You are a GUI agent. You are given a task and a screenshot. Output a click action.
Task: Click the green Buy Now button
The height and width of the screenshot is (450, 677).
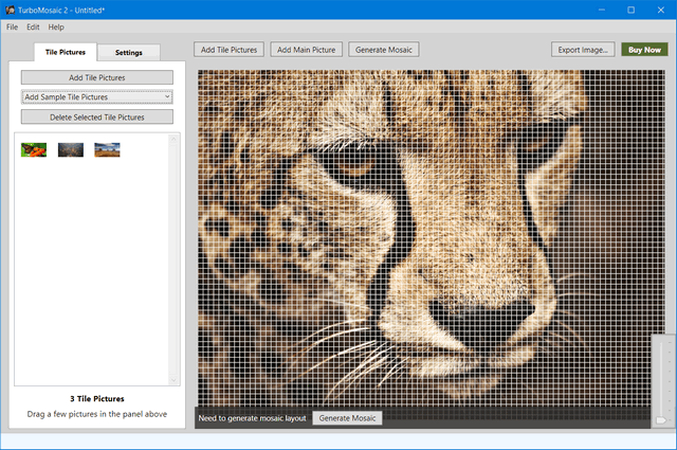click(x=645, y=50)
